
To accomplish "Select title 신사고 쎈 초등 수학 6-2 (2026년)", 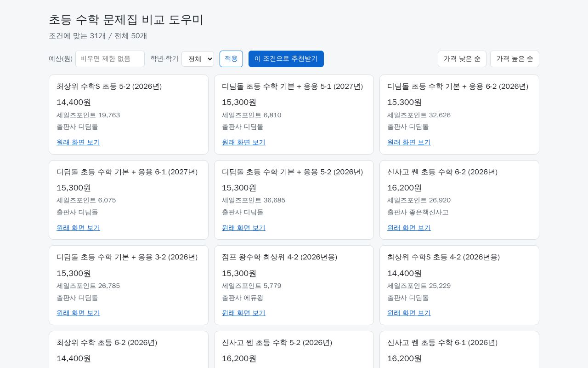I will [442, 172].
